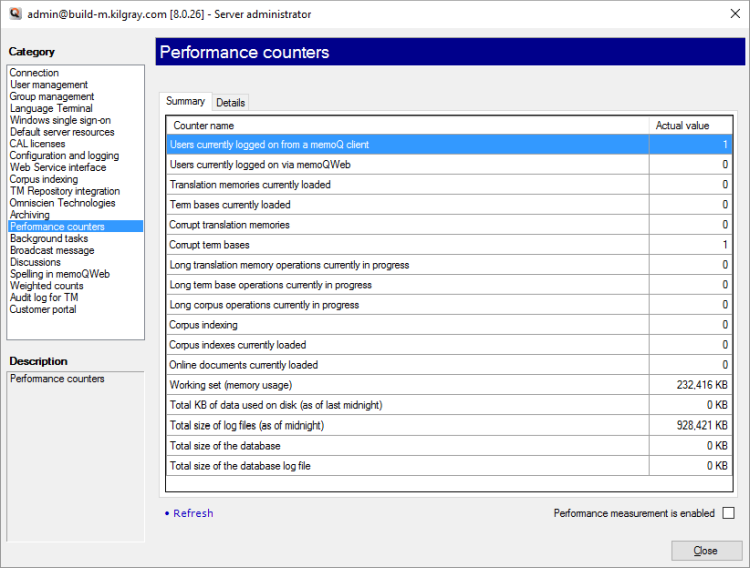Select Broadcast message in Category list
The width and height of the screenshot is (750, 568).
52,251
